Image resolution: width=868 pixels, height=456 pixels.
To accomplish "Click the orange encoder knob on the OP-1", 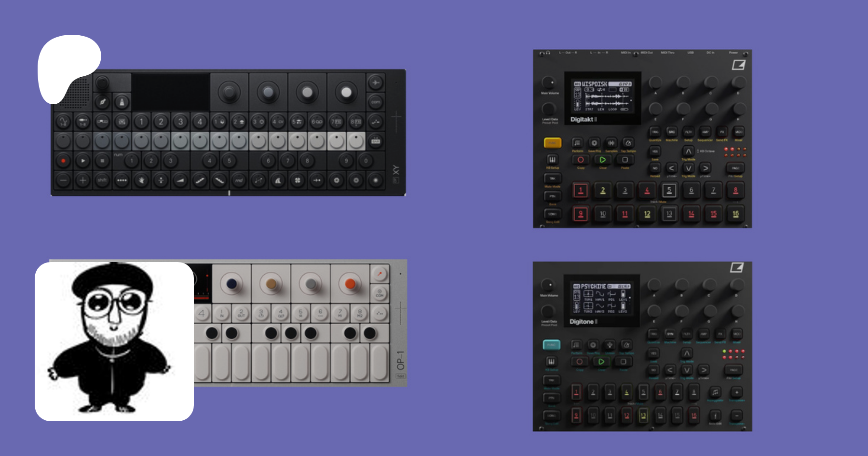I will [x=350, y=284].
